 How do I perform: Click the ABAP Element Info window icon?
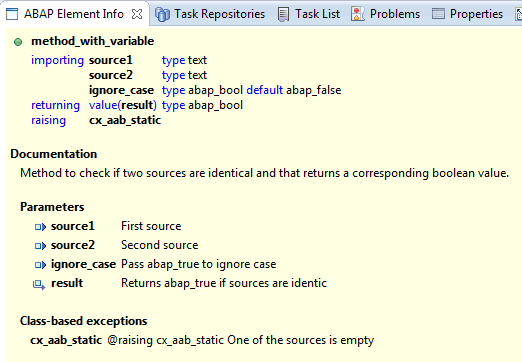pos(12,14)
